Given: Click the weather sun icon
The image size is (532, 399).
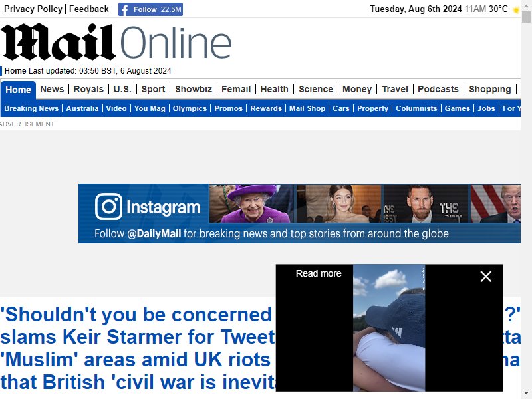Looking at the screenshot, I should click(x=516, y=9).
